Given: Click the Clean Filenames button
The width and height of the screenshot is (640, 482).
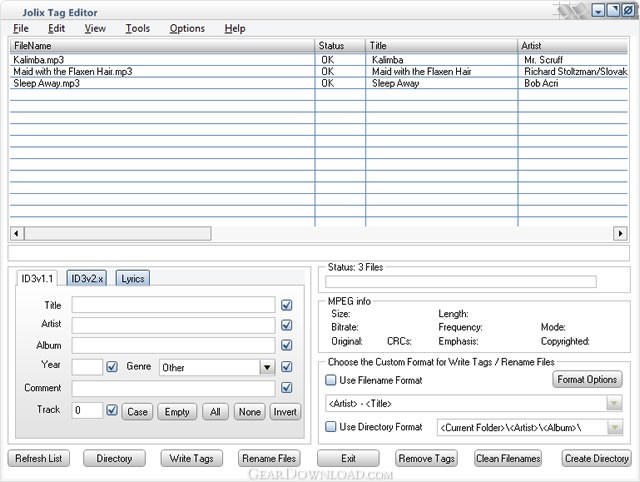Looking at the screenshot, I should coord(508,458).
